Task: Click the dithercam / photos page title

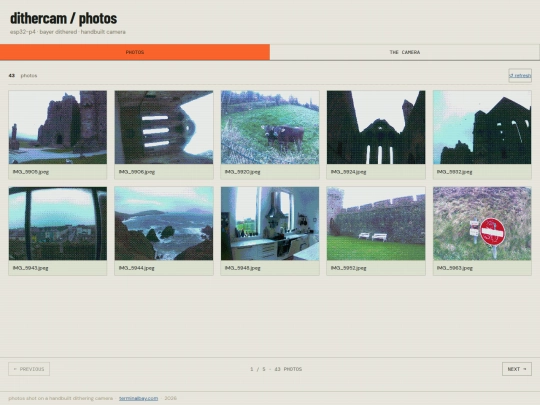Action: coord(63,19)
